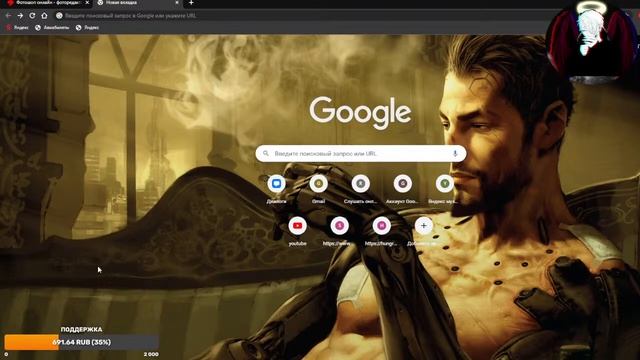The image size is (640, 360).
Task: Close the Фотошоп онлайн tab
Action: tap(87, 2)
